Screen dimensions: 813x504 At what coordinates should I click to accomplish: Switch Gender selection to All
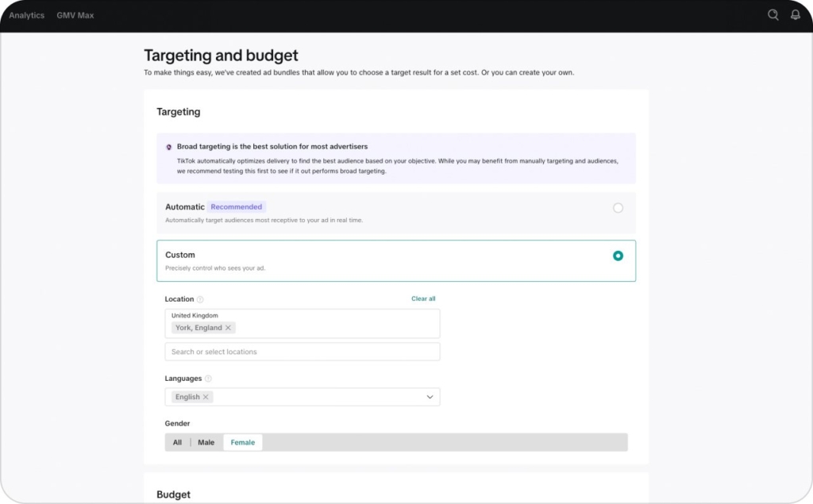click(x=177, y=442)
